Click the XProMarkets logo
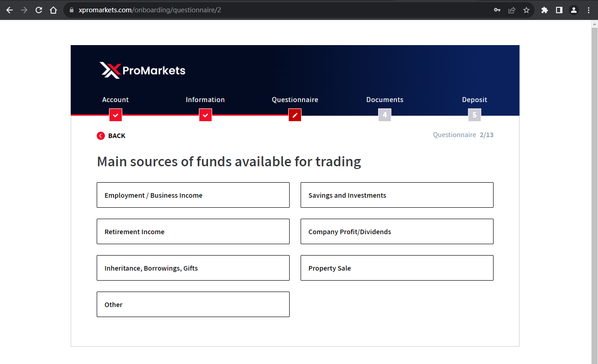Screen dimensions: 598x364 (x=142, y=70)
